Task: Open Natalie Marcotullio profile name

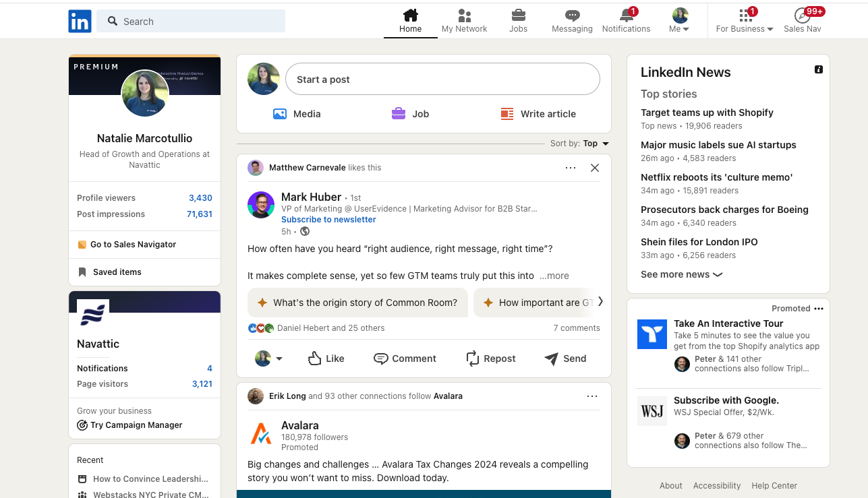Action: coord(144,138)
